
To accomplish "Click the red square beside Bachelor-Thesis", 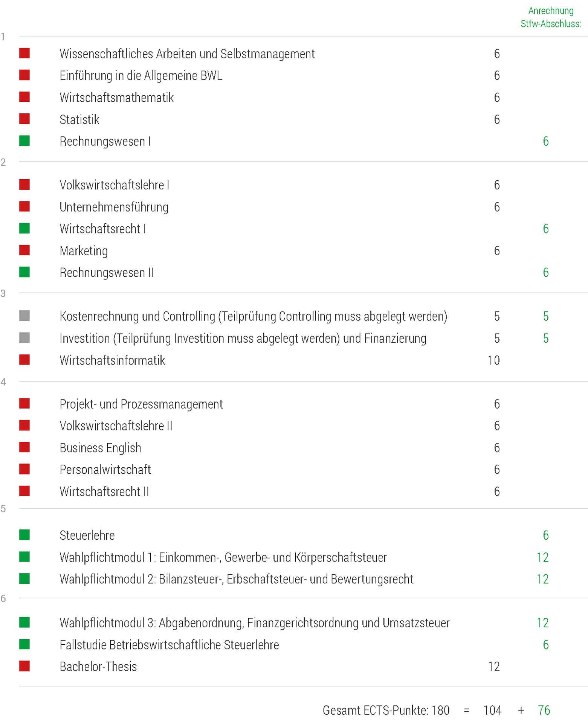I will tap(24, 666).
